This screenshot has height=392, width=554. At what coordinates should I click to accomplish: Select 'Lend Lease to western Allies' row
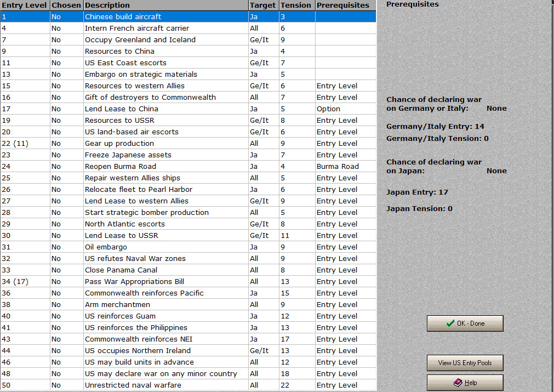pyautogui.click(x=188, y=201)
